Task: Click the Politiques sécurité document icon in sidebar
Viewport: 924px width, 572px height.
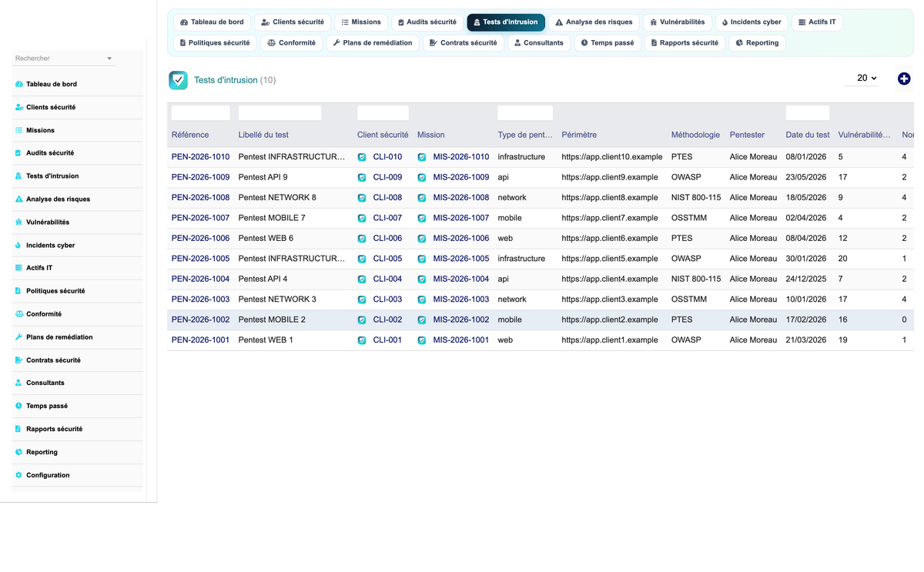Action: point(18,291)
